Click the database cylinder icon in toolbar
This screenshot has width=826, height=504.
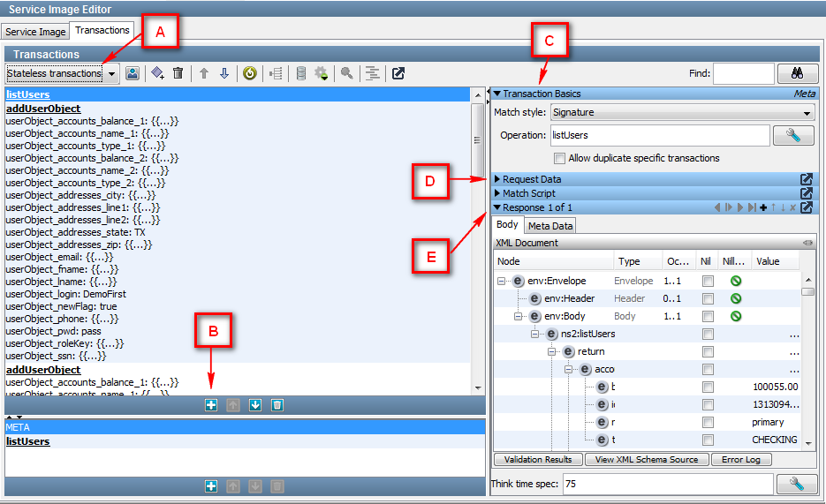click(300, 73)
